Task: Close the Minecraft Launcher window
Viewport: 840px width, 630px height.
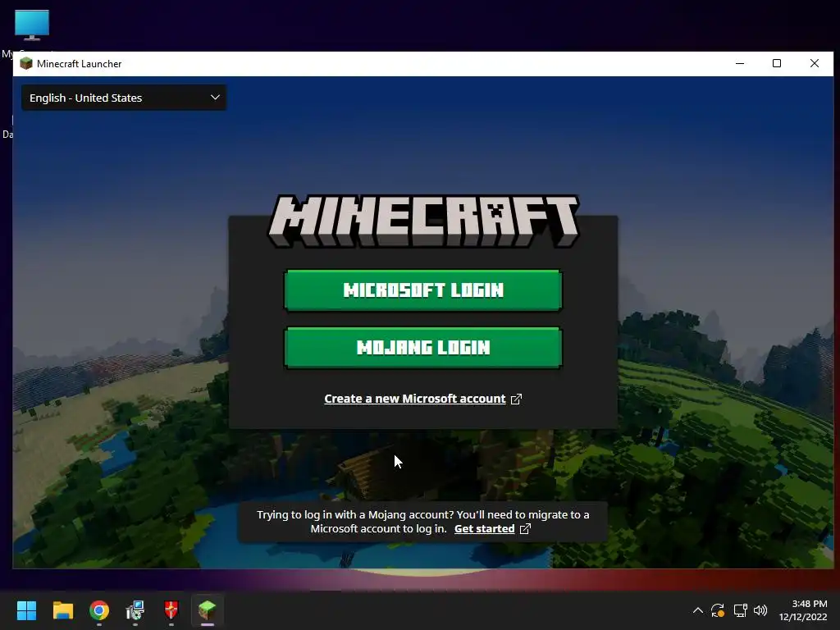Action: (x=815, y=64)
